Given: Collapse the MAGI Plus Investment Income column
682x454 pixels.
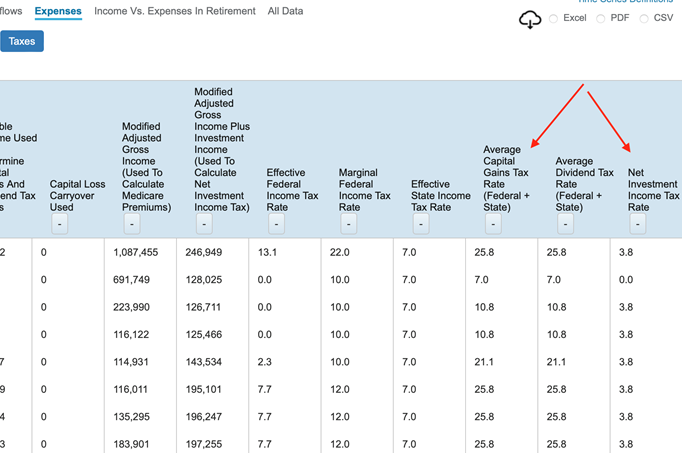Looking at the screenshot, I should point(204,225).
